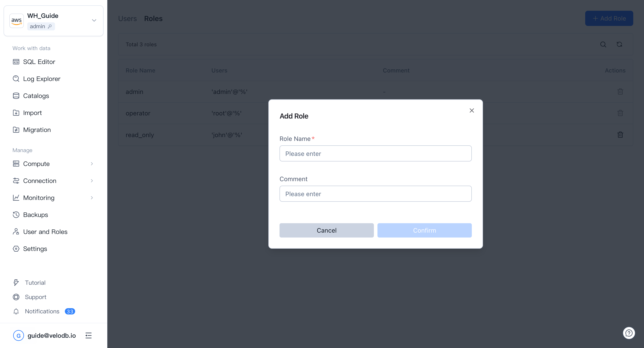This screenshot has width=644, height=348.
Task: Close the Add Role dialog
Action: (472, 110)
